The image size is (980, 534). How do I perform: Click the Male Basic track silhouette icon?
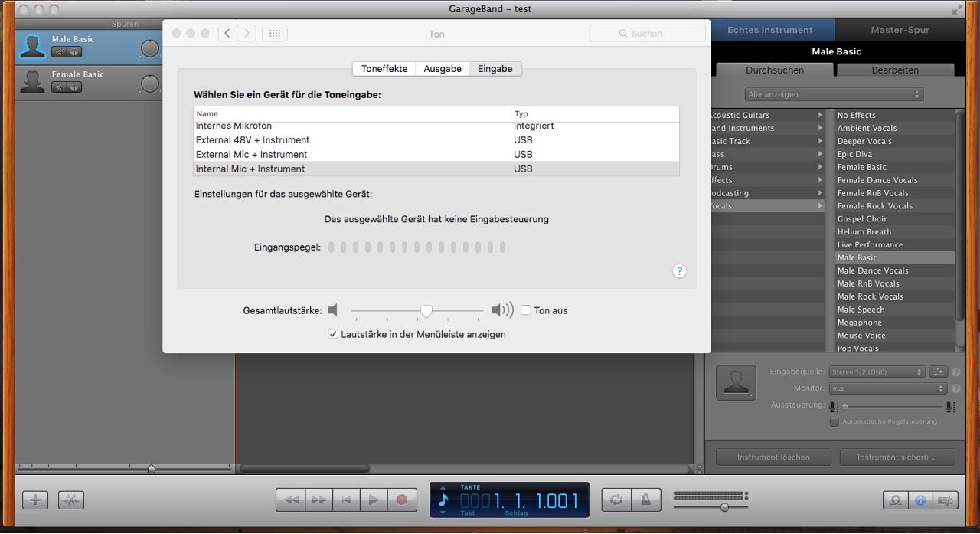(32, 47)
